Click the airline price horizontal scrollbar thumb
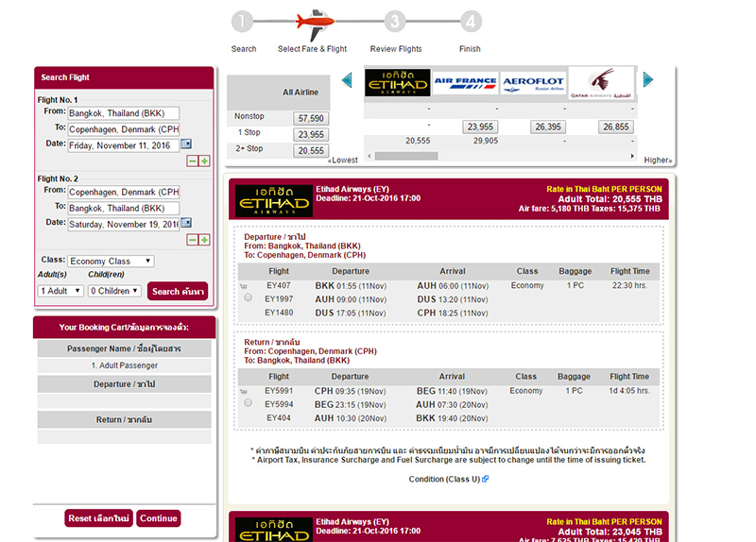756x542 pixels. click(x=406, y=156)
